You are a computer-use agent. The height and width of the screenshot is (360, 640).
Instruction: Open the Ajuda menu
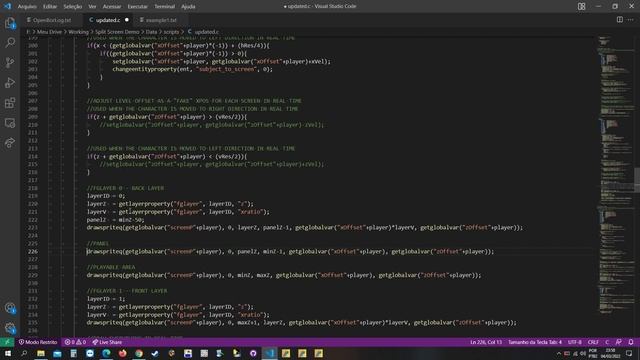[x=188, y=7]
